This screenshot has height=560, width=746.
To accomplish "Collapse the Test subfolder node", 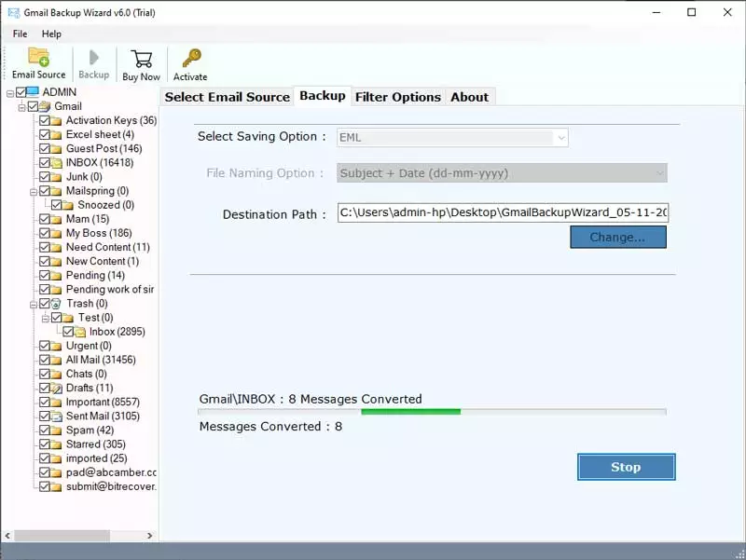I will pos(45,319).
